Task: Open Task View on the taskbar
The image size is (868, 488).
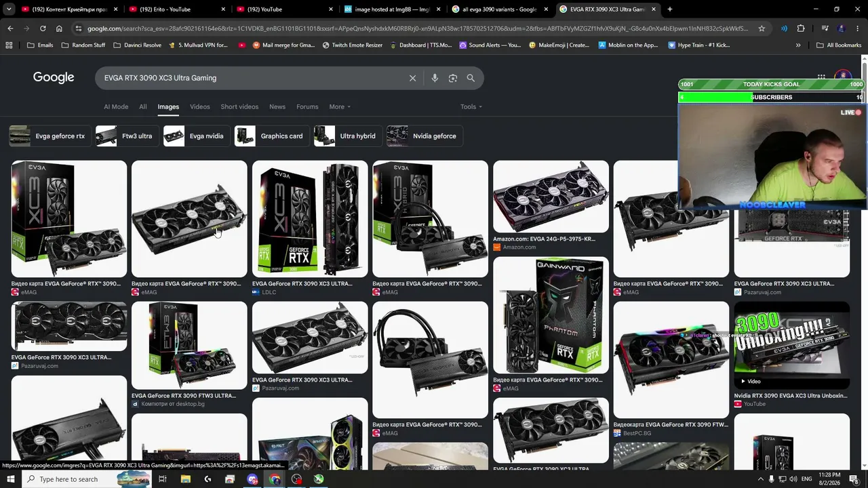Action: pyautogui.click(x=163, y=479)
